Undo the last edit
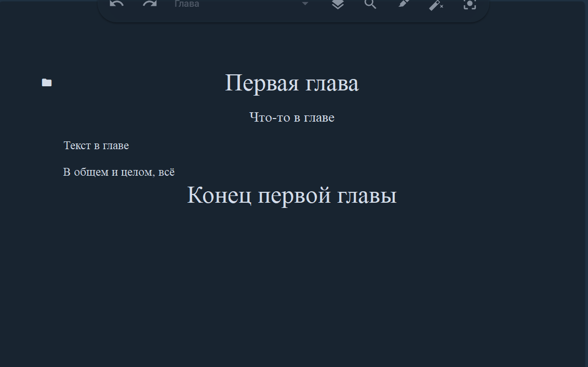 [x=116, y=4]
